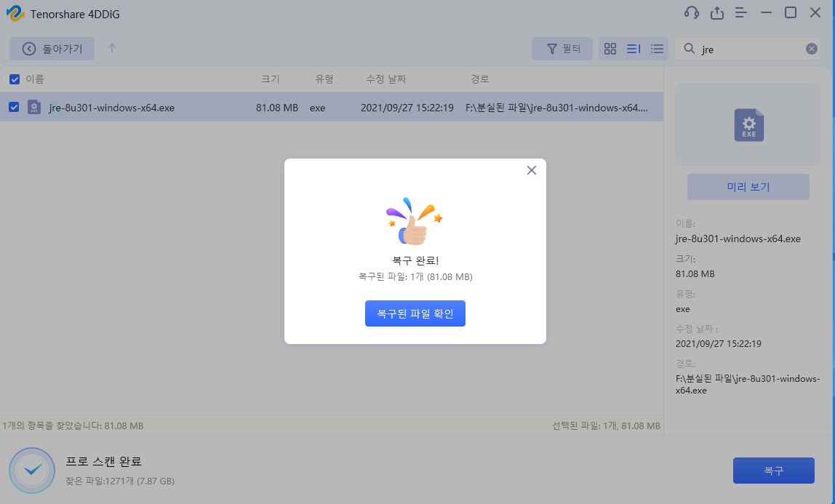Sort by the 경로 column header

480,79
